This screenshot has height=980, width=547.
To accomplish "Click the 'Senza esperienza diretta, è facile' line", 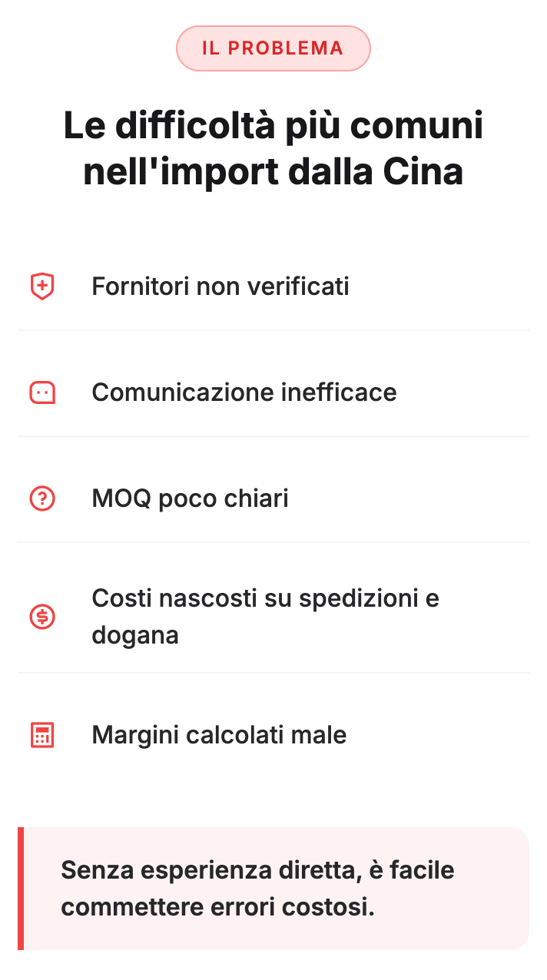I will [257, 870].
